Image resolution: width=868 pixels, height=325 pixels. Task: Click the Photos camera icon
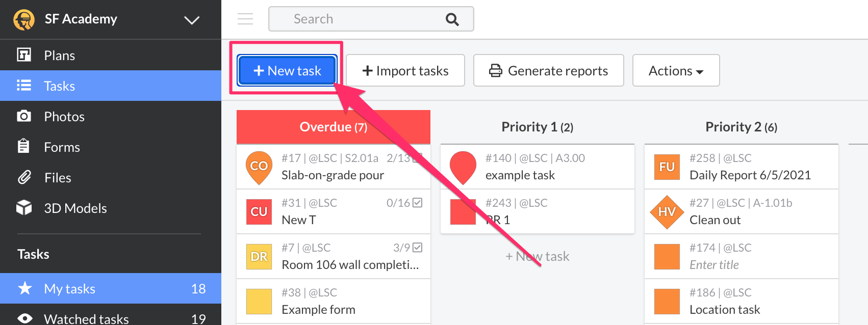(x=24, y=116)
